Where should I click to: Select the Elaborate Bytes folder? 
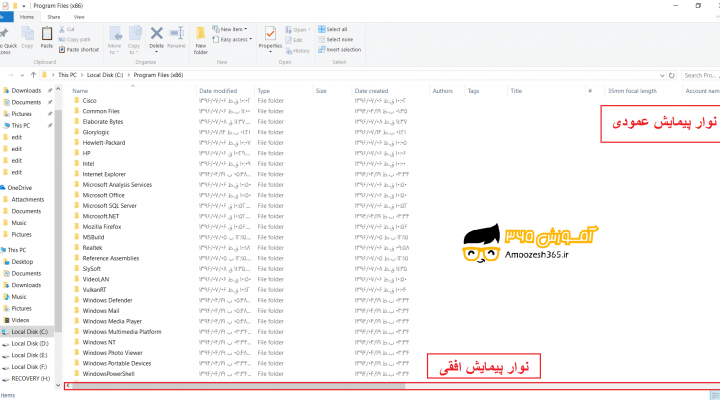point(103,122)
